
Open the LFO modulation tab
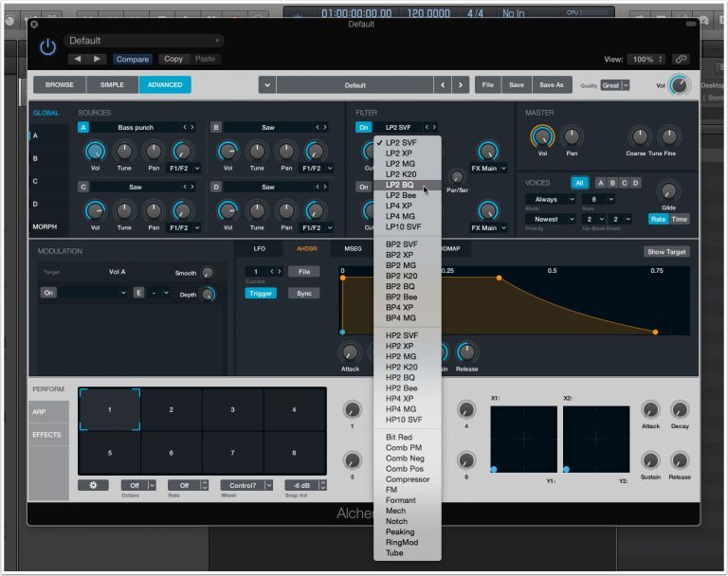259,248
